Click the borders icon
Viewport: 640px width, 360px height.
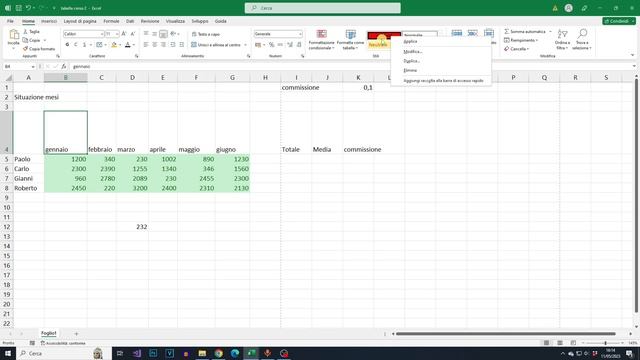pos(99,44)
